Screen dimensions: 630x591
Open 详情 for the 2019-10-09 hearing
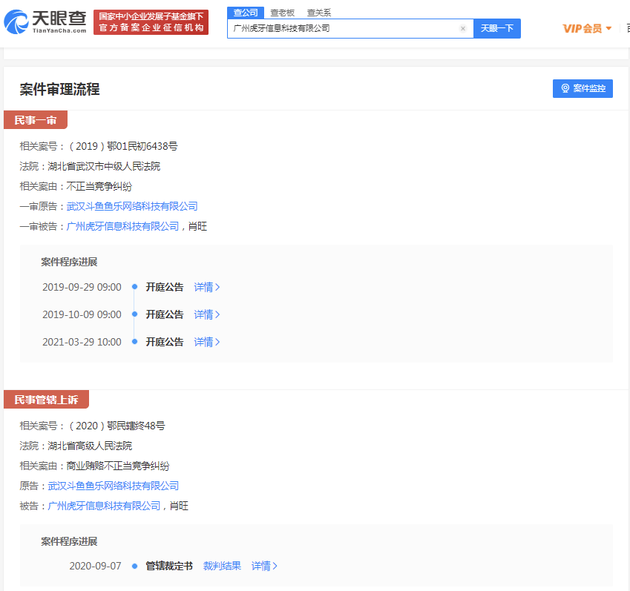[x=206, y=314]
